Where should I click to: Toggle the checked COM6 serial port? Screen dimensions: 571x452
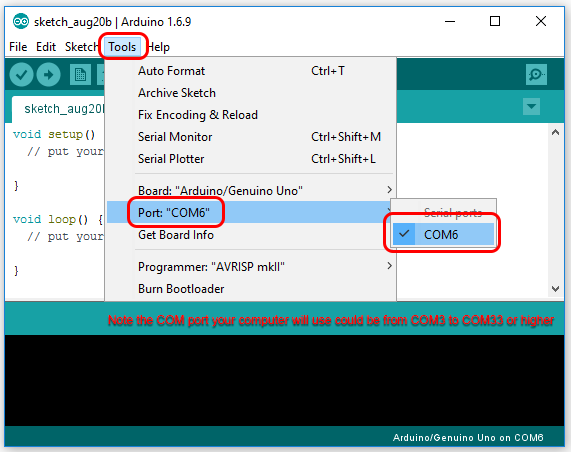[x=443, y=234]
